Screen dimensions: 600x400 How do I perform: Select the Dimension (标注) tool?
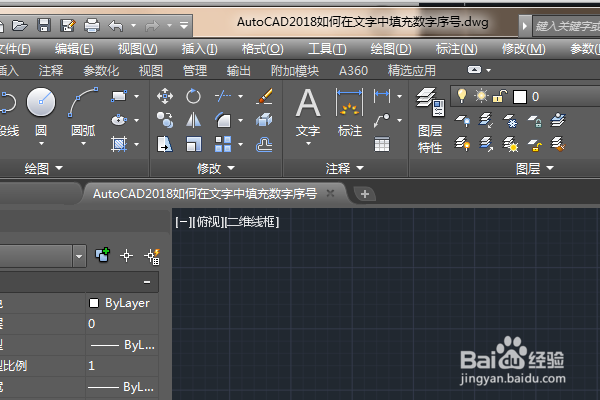[x=349, y=112]
